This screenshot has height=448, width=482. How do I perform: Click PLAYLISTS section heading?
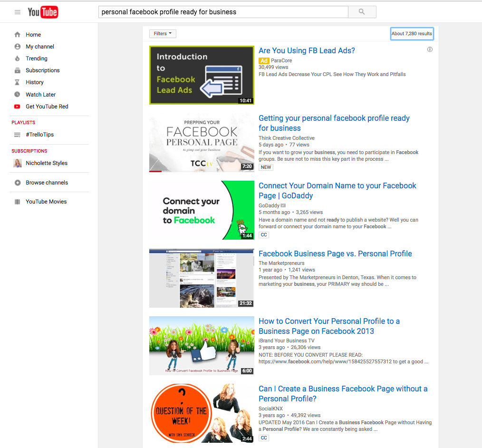click(23, 122)
